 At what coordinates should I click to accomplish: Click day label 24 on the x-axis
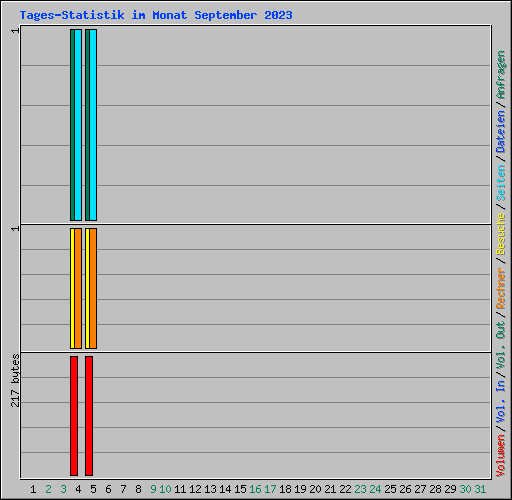(x=375, y=489)
